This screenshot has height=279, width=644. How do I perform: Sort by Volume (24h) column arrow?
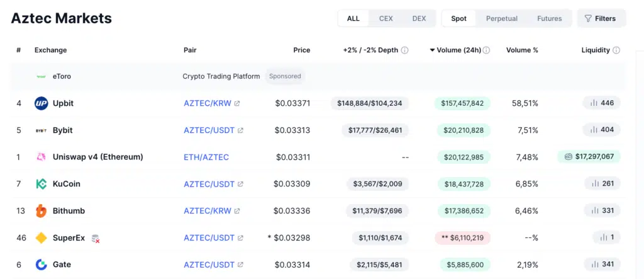click(432, 50)
